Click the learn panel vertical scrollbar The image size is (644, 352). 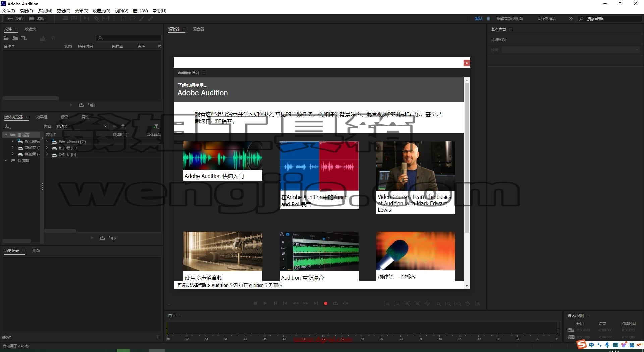click(467, 158)
